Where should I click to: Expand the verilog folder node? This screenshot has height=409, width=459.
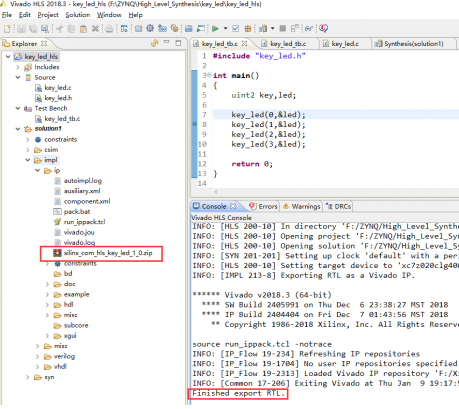click(38, 356)
